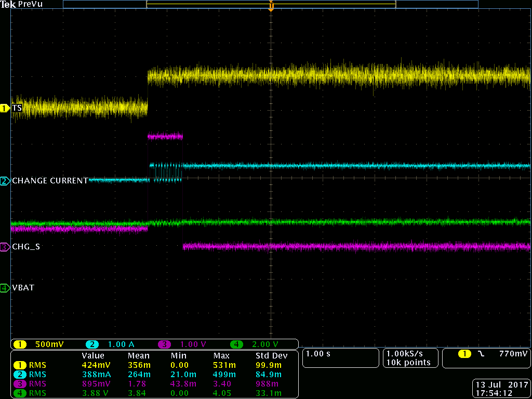Click the yellow channel 1 ground marker

pos(5,108)
